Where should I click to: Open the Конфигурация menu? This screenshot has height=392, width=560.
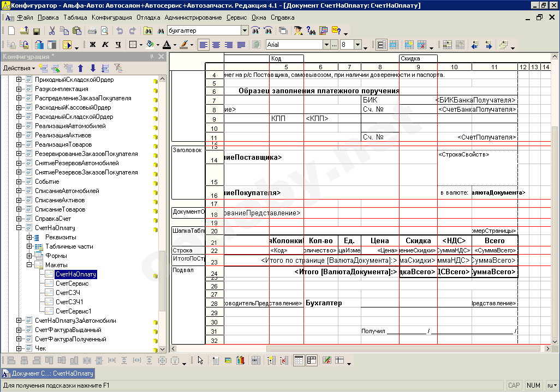pos(111,17)
